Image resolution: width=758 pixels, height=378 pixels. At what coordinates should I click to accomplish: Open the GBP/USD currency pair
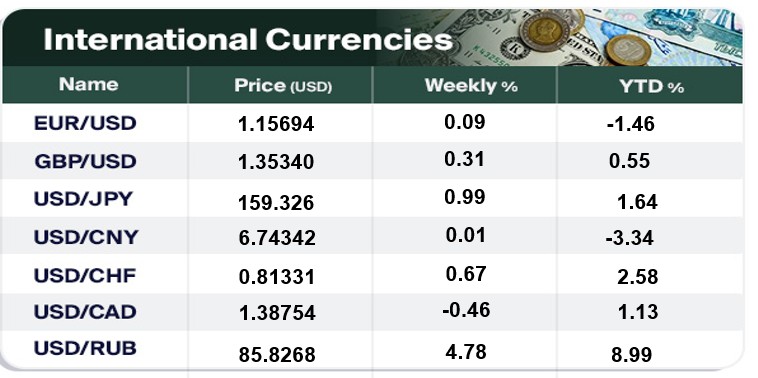85,160
